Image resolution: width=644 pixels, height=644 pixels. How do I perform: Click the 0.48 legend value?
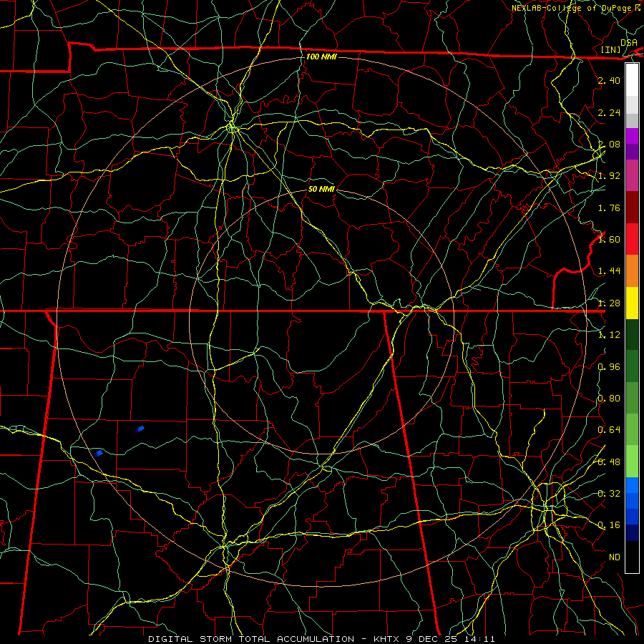click(x=609, y=462)
